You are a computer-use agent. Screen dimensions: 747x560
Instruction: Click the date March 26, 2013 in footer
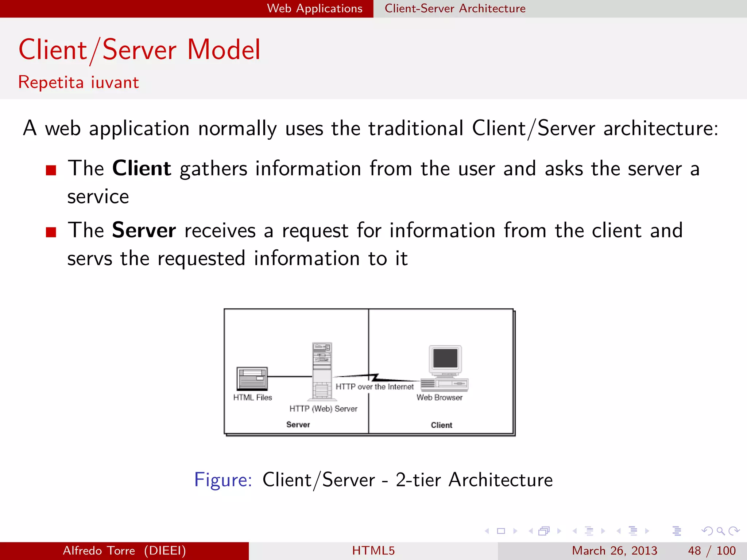[615, 551]
